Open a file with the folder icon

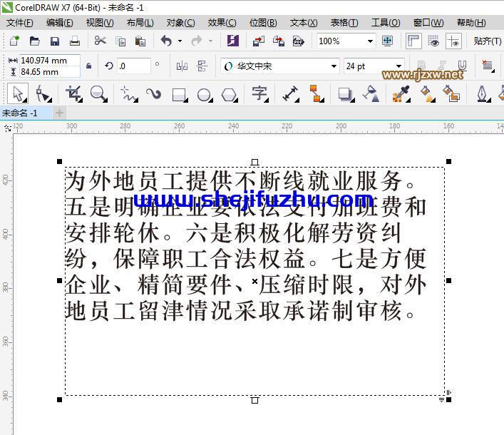(x=34, y=41)
